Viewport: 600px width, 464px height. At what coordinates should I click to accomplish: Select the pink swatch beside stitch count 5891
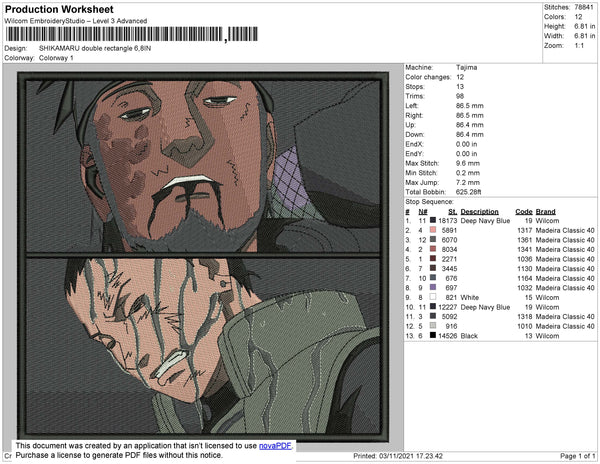[433, 230]
